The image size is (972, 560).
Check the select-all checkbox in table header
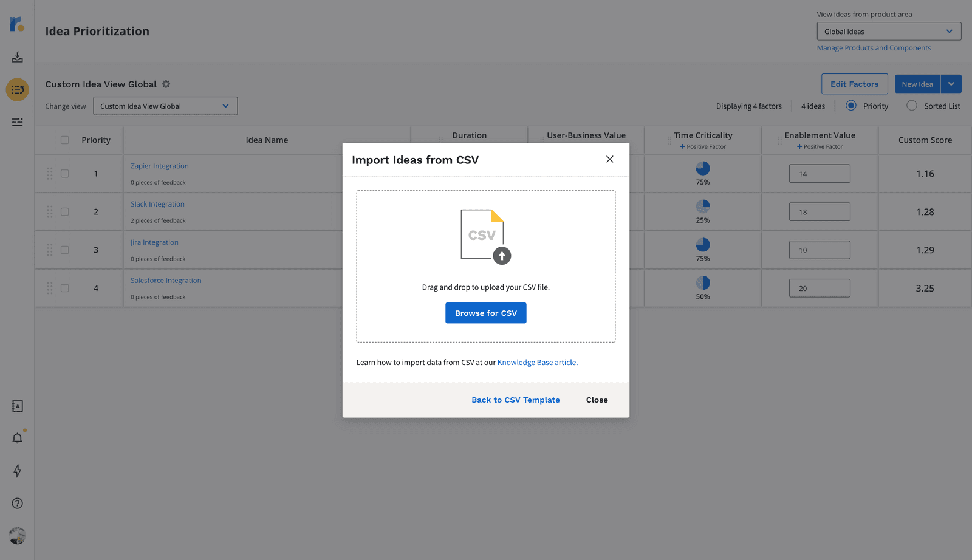pyautogui.click(x=65, y=140)
